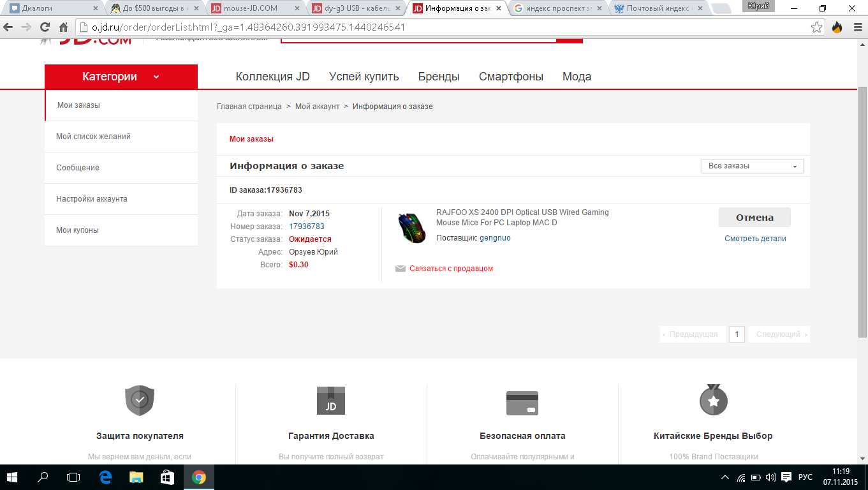The image size is (868, 490).
Task: Open Task View on the taskbar
Action: [74, 477]
